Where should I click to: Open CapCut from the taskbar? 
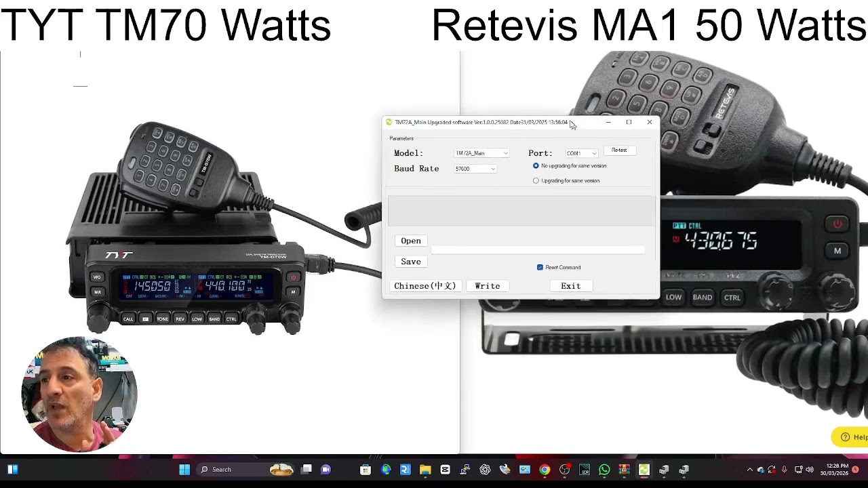[x=445, y=469]
